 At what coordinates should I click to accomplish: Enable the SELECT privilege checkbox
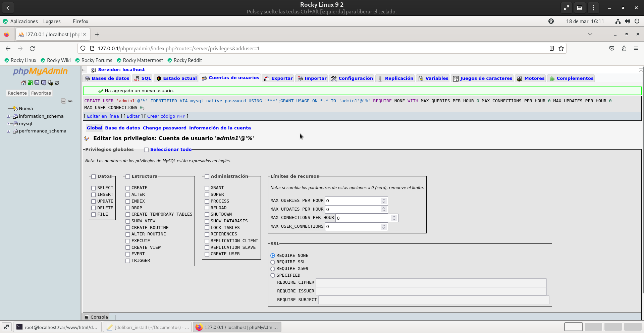[x=94, y=188]
